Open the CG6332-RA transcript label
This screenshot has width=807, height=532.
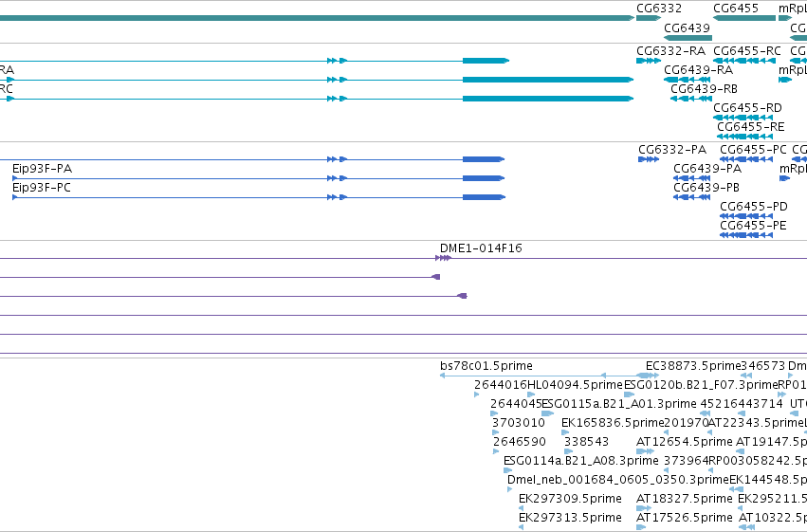click(x=670, y=51)
